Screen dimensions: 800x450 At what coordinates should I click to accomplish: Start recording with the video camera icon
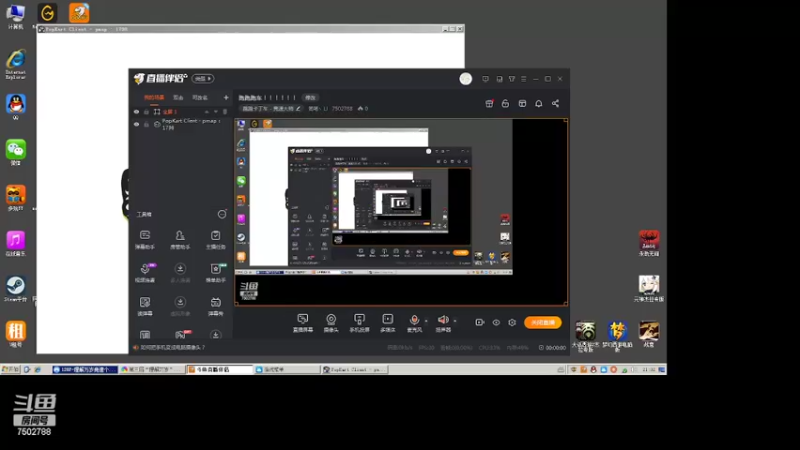(x=480, y=322)
